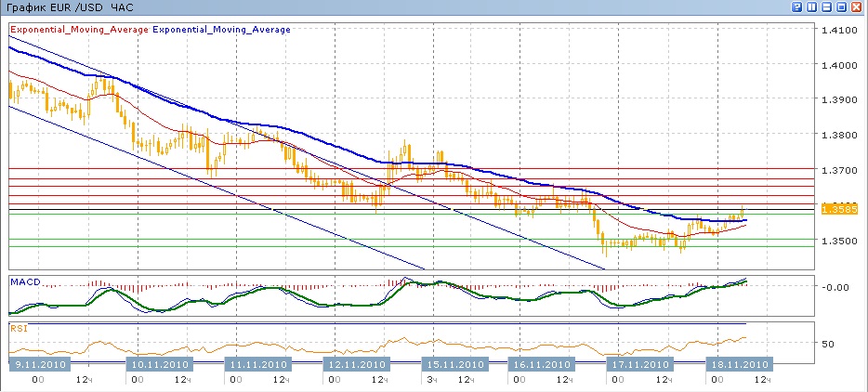
Task: Jump to the 17.11.2010 date marker
Action: pos(638,364)
